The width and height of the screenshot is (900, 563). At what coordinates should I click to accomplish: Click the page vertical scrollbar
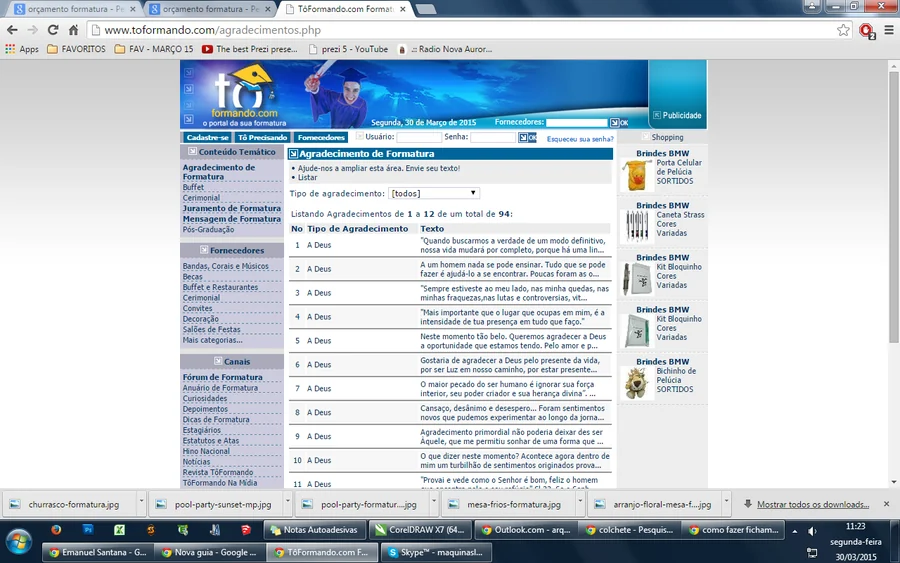894,207
